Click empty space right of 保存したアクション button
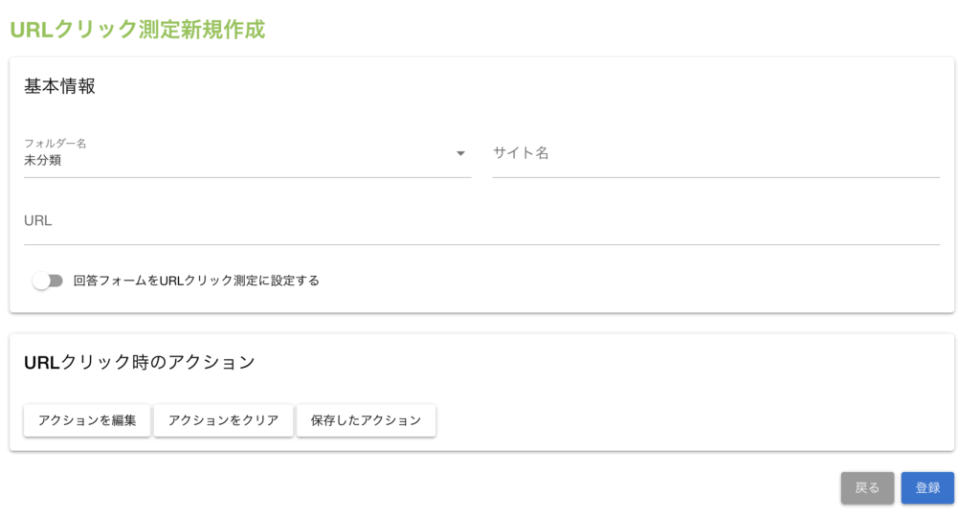The image size is (980, 518). (x=670, y=420)
